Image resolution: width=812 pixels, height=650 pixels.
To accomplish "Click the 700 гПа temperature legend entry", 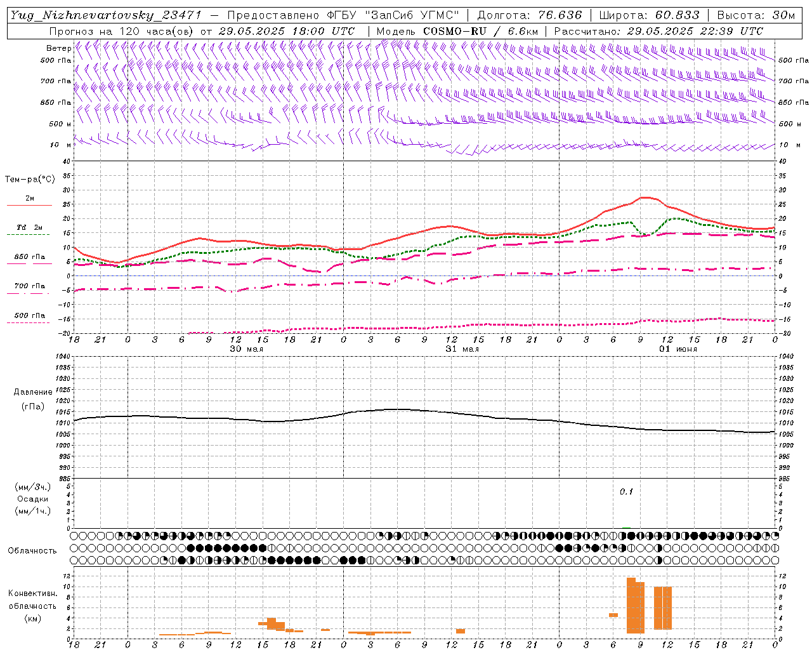I will 29,286.
